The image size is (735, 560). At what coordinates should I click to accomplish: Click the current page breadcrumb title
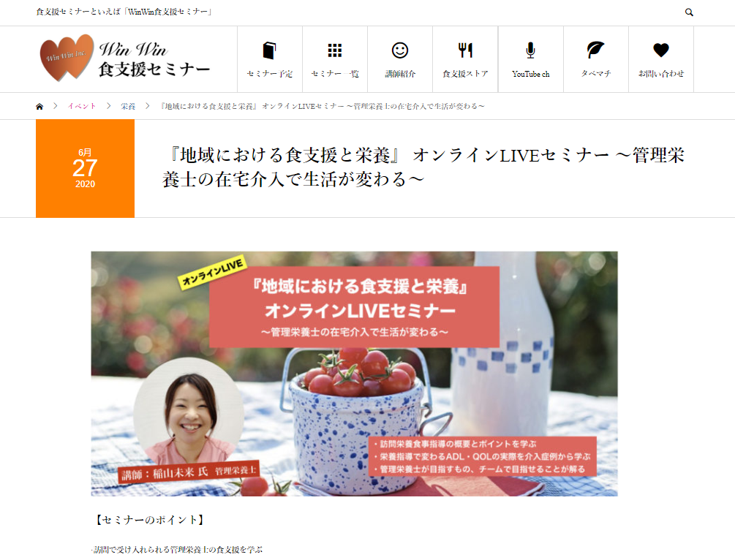tap(323, 107)
